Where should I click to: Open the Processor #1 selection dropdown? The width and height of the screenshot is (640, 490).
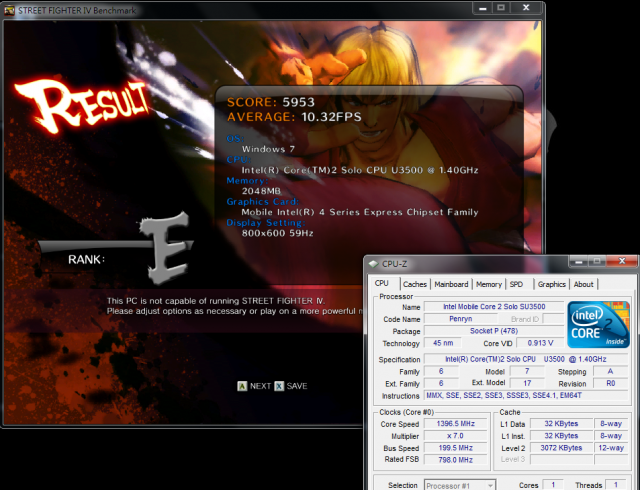(x=460, y=486)
